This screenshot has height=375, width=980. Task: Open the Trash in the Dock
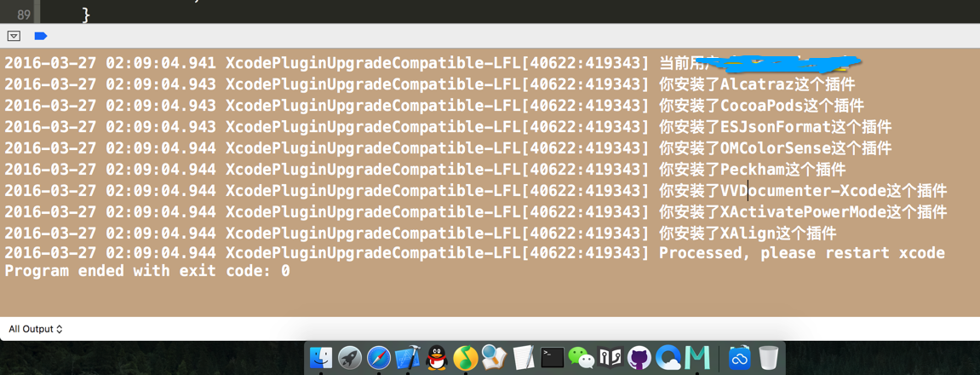pyautogui.click(x=768, y=357)
